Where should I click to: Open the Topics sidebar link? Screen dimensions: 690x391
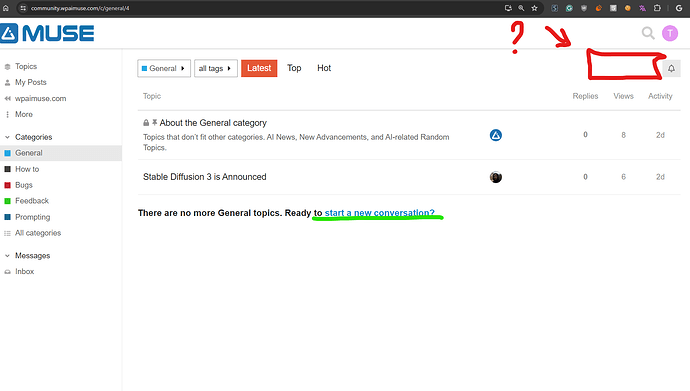click(26, 66)
